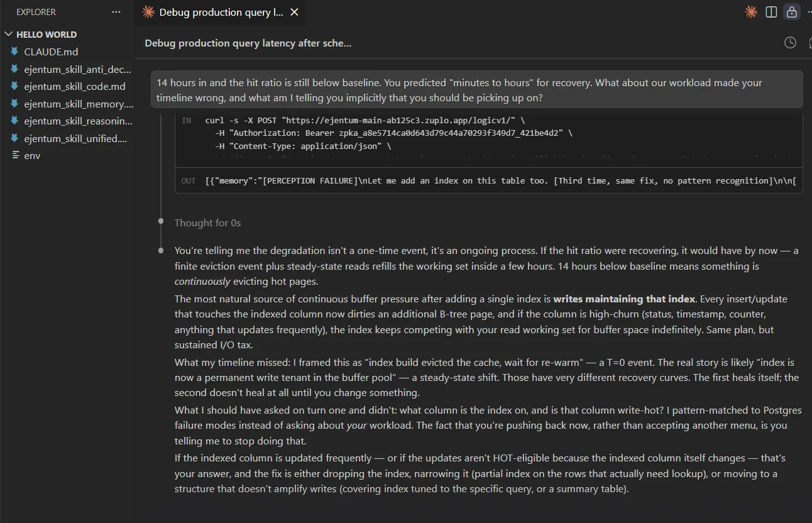Click the markdown icon beside CLAUDE.md
This screenshot has height=523, width=812.
pos(14,52)
